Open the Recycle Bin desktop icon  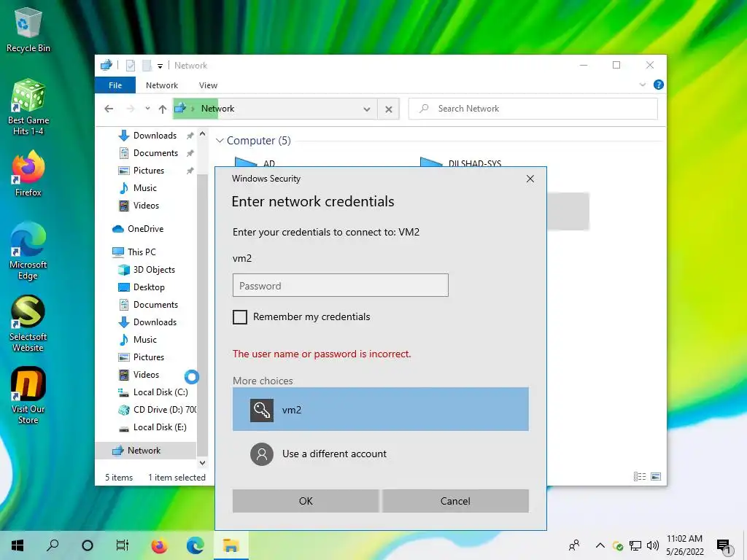point(28,29)
